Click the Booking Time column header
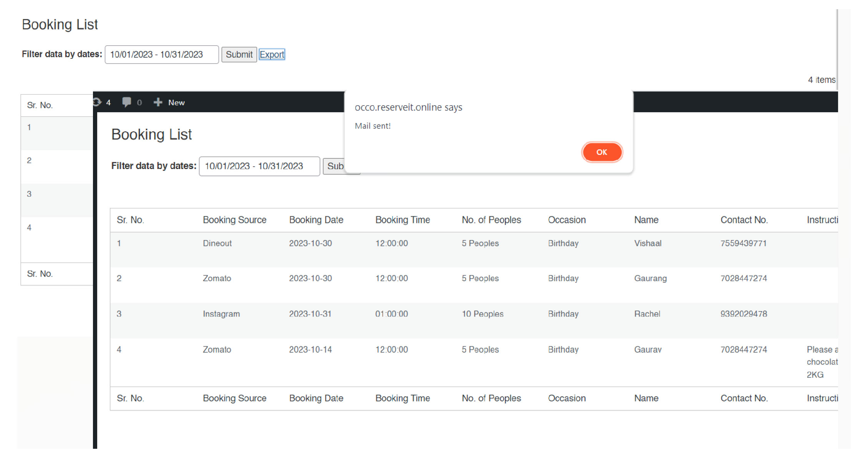This screenshot has height=458, width=868. pos(402,220)
